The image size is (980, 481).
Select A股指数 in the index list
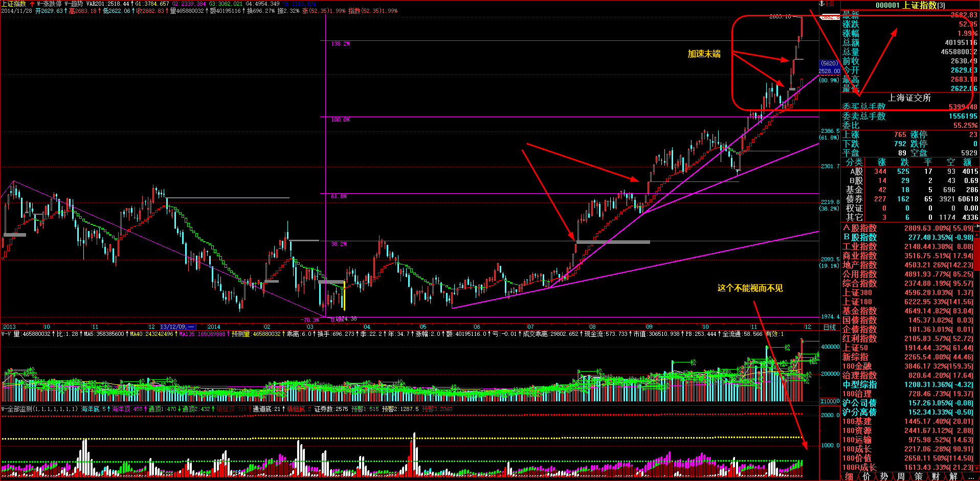coord(860,228)
